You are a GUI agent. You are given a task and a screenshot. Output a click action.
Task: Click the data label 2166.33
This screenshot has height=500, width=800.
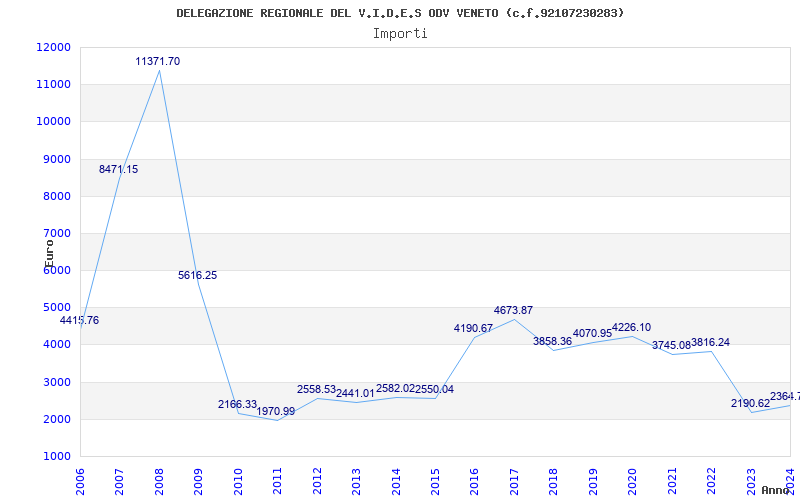point(237,404)
